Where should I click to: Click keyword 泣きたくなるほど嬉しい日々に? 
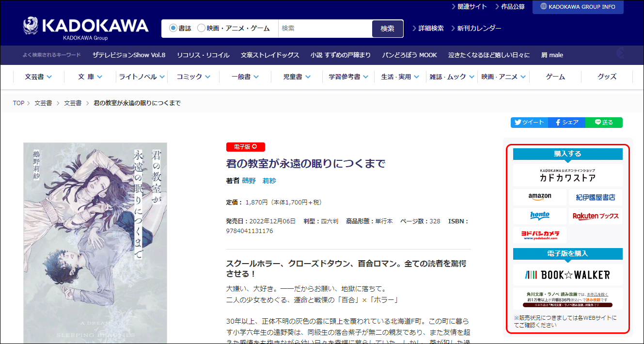(489, 55)
